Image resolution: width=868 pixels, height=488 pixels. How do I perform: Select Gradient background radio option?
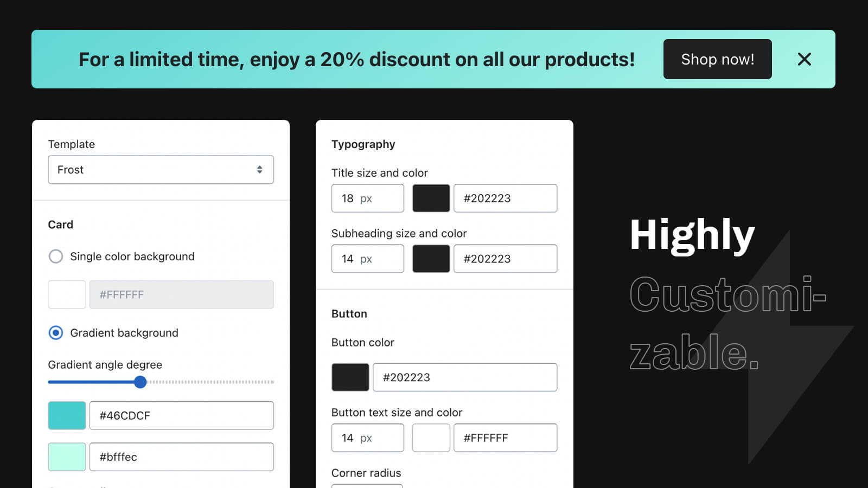56,333
